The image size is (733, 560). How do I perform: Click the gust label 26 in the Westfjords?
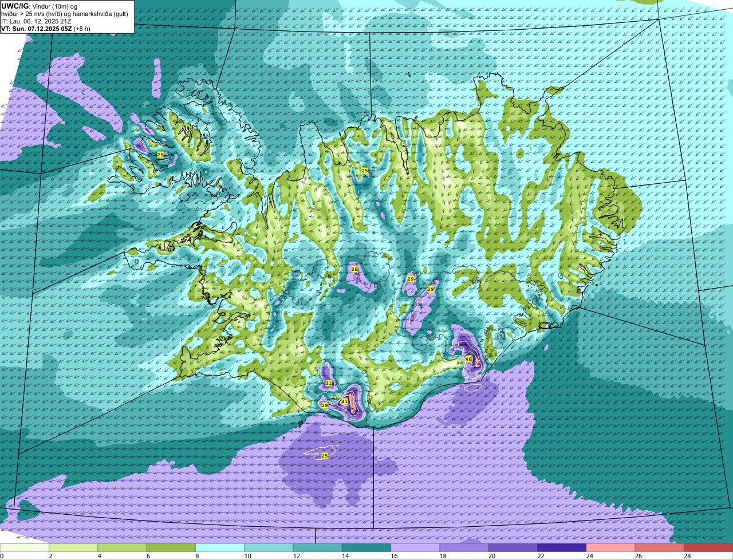click(160, 155)
